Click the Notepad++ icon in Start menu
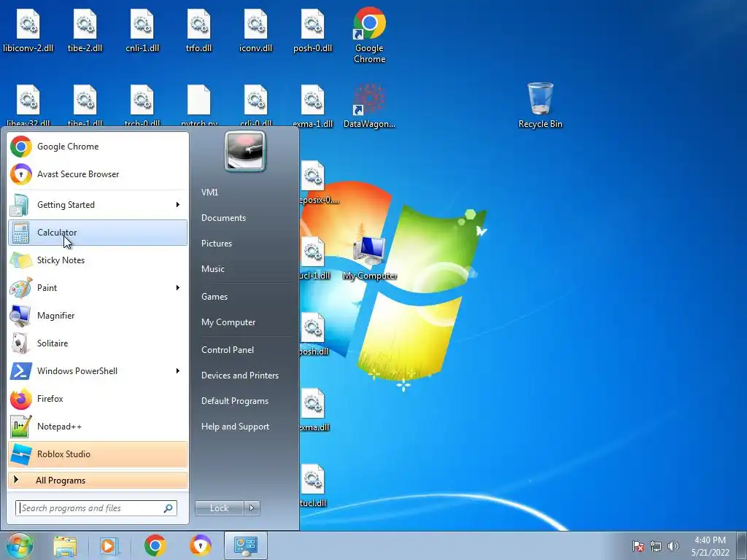The width and height of the screenshot is (747, 560). [x=21, y=426]
